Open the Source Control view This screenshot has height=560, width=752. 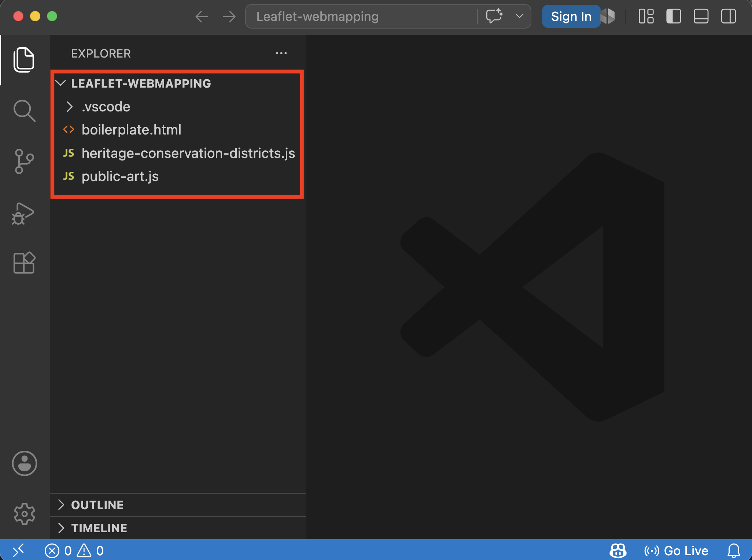pos(24,161)
